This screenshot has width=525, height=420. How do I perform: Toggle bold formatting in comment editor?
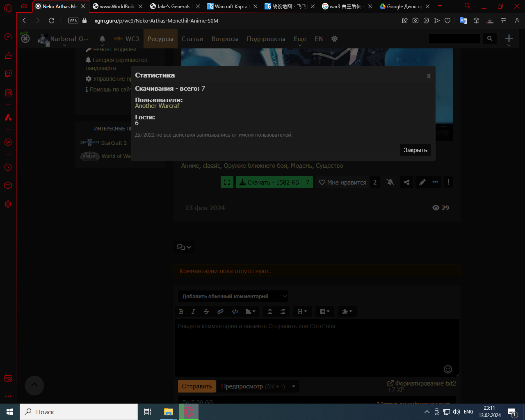coord(181,311)
